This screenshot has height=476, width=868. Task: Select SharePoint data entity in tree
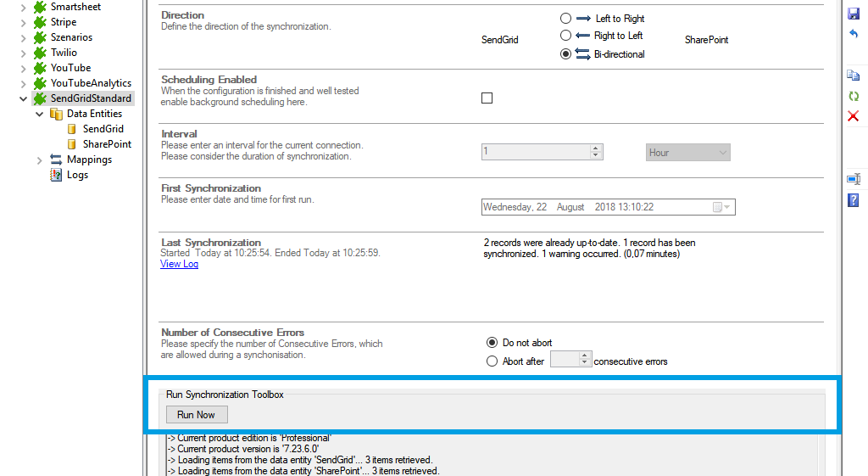click(106, 144)
